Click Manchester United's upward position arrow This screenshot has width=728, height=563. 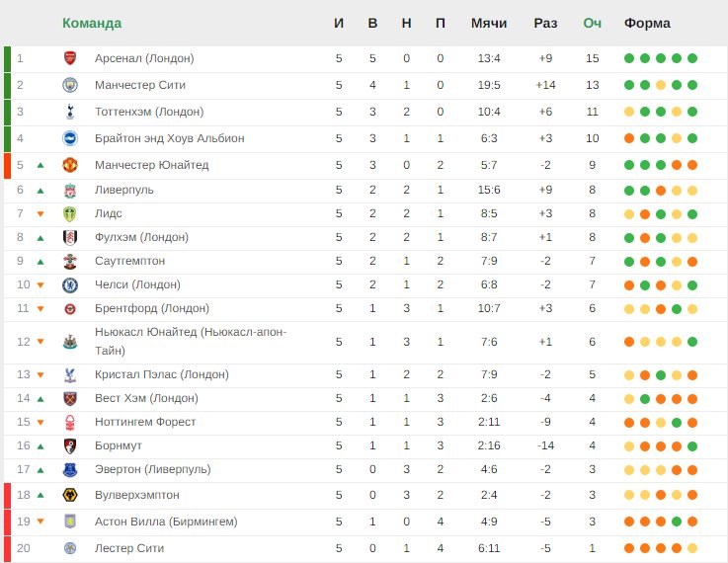click(x=40, y=165)
